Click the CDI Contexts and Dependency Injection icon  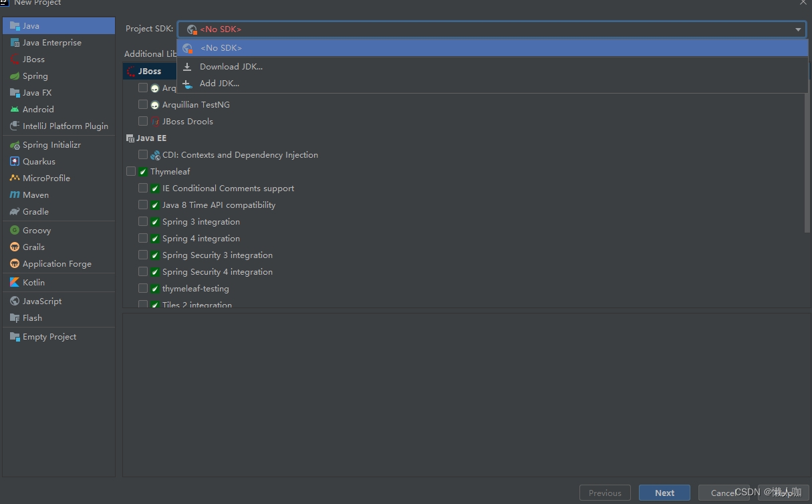[x=155, y=155]
